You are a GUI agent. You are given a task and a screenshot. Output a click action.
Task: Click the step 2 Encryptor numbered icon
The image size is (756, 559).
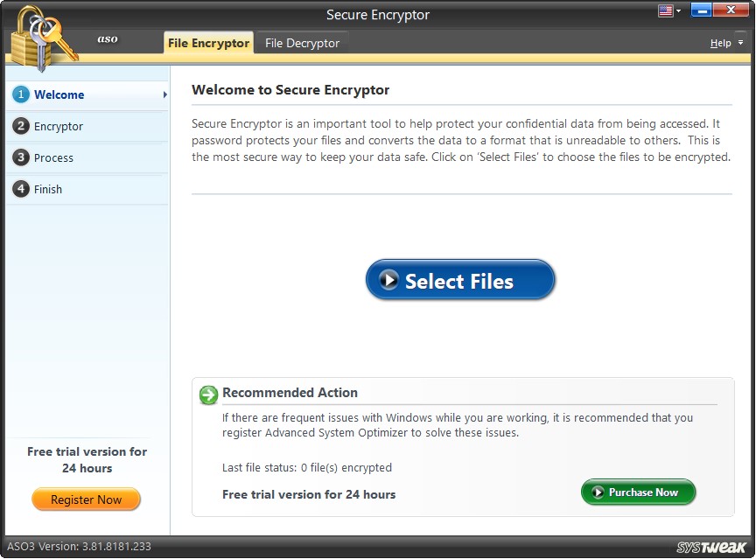coord(20,127)
